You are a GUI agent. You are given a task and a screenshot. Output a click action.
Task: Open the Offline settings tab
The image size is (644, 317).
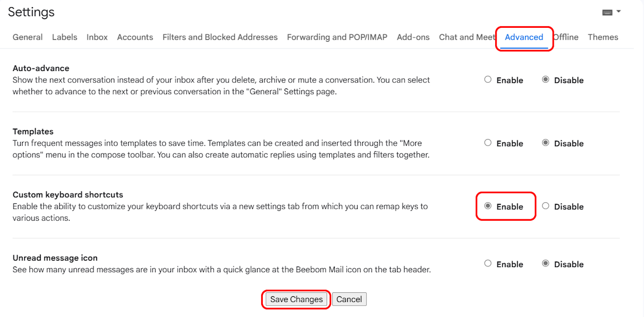click(x=566, y=37)
